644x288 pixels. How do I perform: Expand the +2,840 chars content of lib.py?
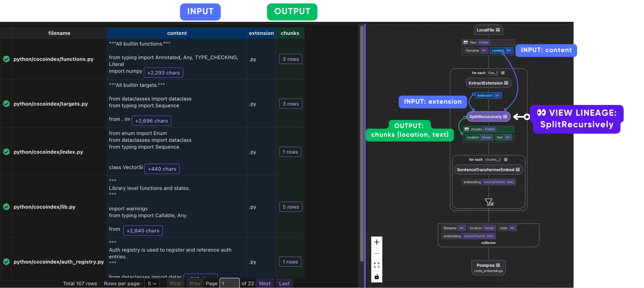tap(143, 231)
